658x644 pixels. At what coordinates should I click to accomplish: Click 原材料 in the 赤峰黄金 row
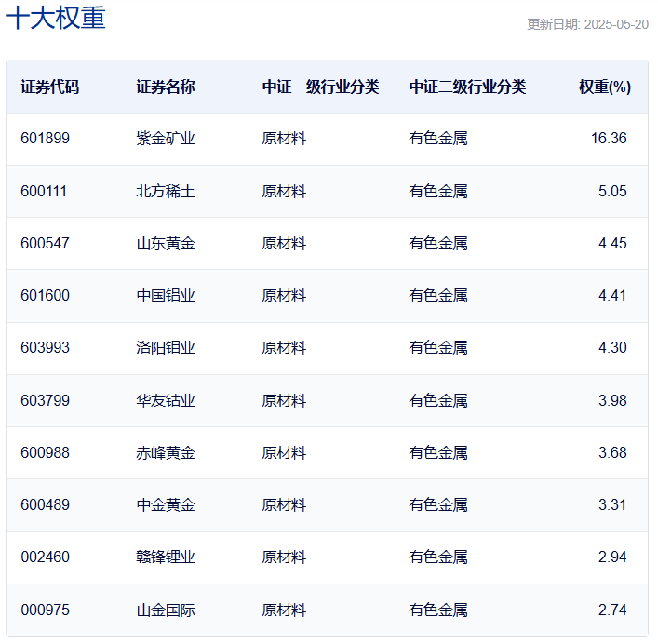click(x=284, y=452)
